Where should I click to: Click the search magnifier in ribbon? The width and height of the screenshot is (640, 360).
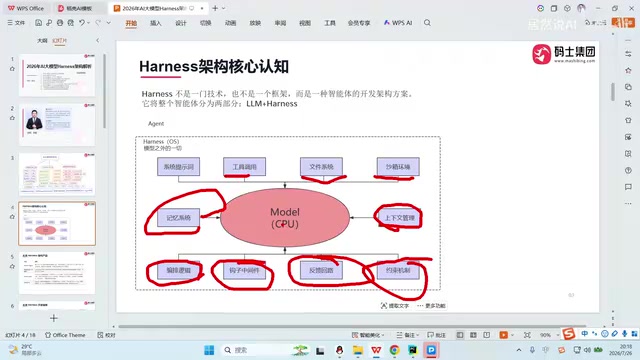pyautogui.click(x=427, y=23)
